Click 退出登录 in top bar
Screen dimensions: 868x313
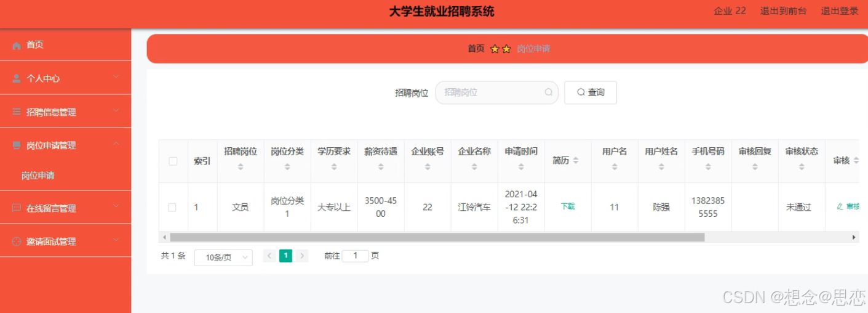pos(840,11)
